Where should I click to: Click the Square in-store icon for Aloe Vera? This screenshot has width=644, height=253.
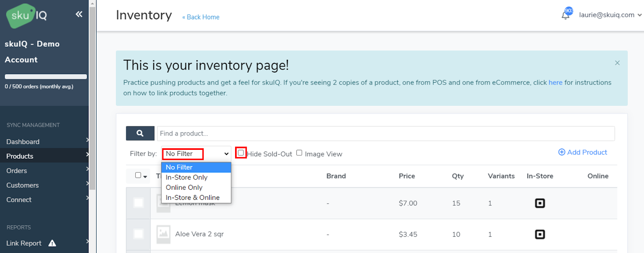[x=540, y=234]
